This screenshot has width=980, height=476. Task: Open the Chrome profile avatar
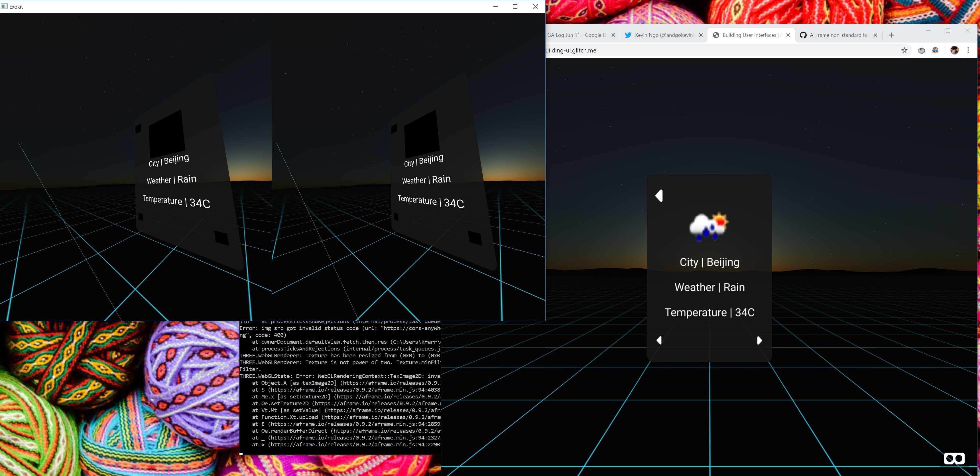pos(954,50)
